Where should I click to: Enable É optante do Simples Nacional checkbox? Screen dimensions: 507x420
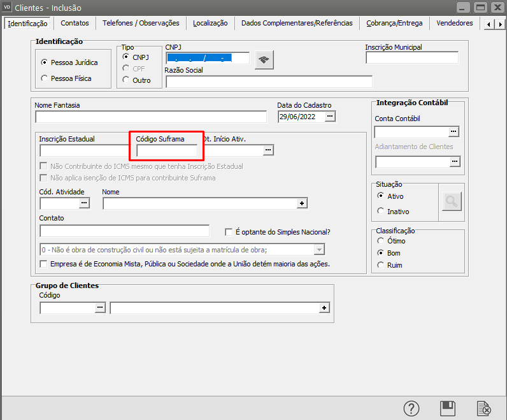coord(229,232)
